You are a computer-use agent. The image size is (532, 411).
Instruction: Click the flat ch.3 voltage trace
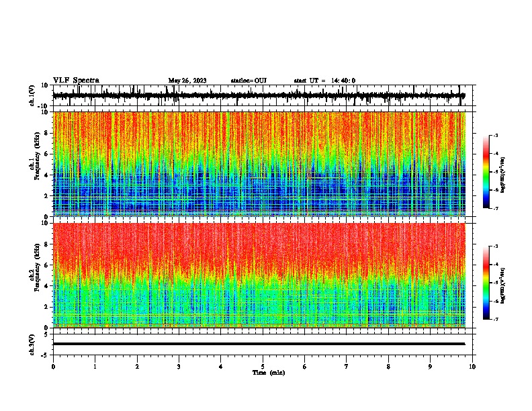click(x=259, y=344)
